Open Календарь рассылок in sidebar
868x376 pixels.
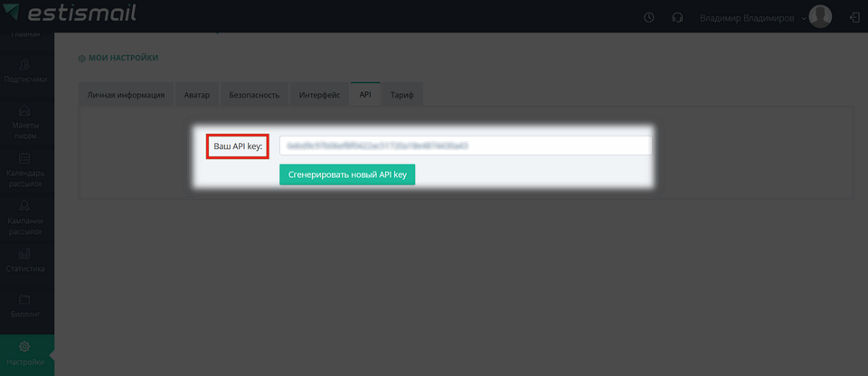pyautogui.click(x=25, y=170)
